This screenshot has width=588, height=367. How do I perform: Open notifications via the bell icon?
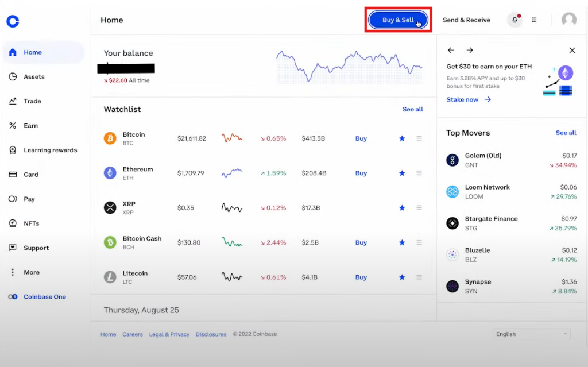click(514, 19)
